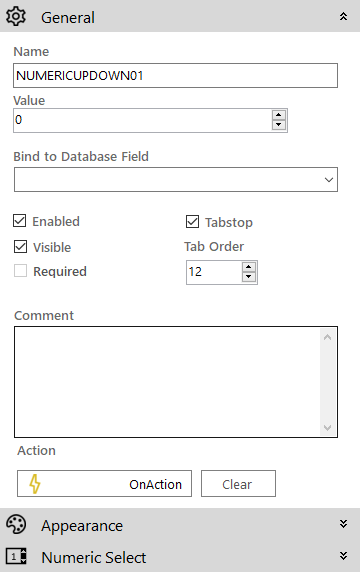360x572 pixels.
Task: Enable the Required checkbox
Action: pyautogui.click(x=20, y=271)
